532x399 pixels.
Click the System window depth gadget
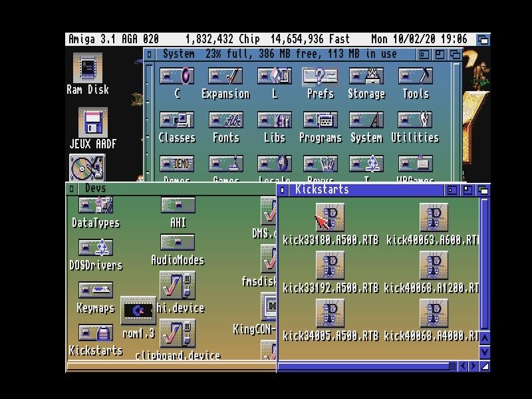[456, 55]
